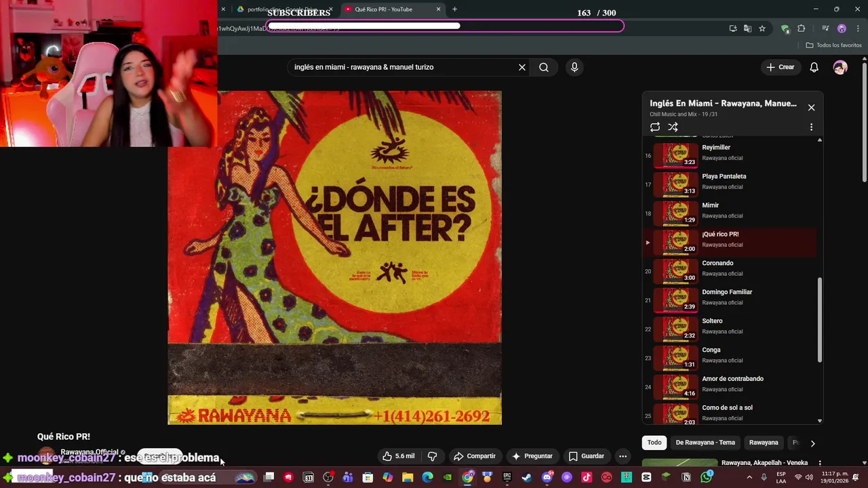The height and width of the screenshot is (488, 868).
Task: Open Microsoft Edge from taskbar
Action: 427,478
